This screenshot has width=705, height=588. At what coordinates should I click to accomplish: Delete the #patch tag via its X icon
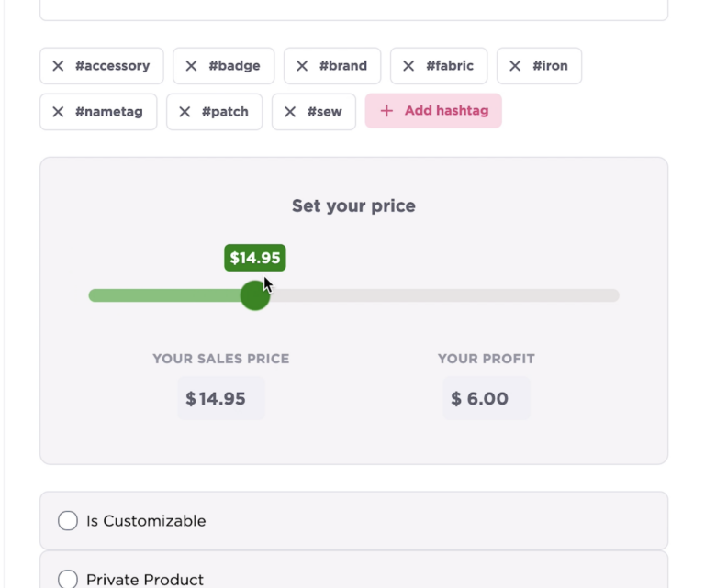[185, 112]
